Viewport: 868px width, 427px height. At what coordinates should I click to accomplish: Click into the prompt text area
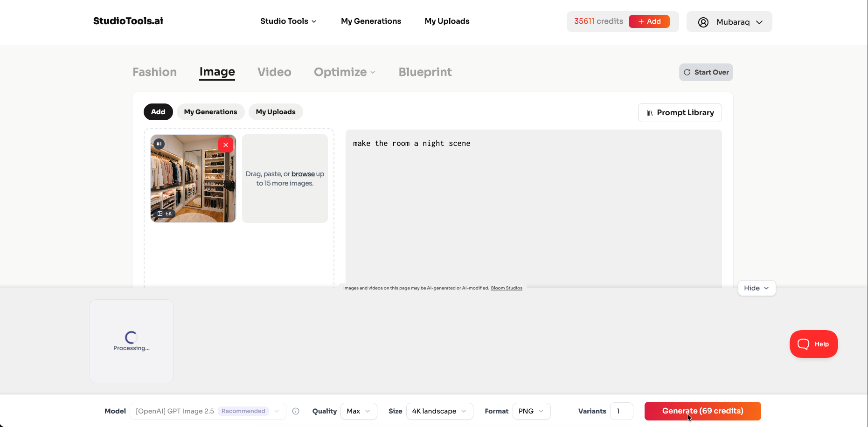[534, 209]
